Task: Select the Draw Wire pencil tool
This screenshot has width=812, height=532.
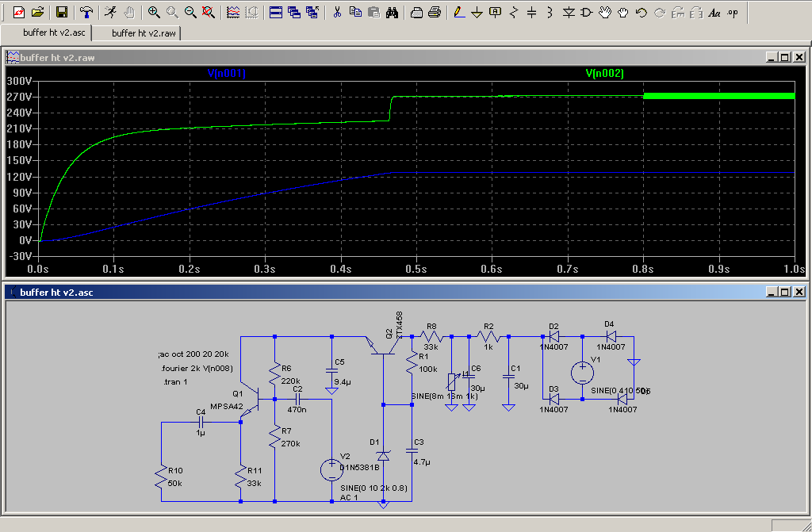Action: pos(458,13)
